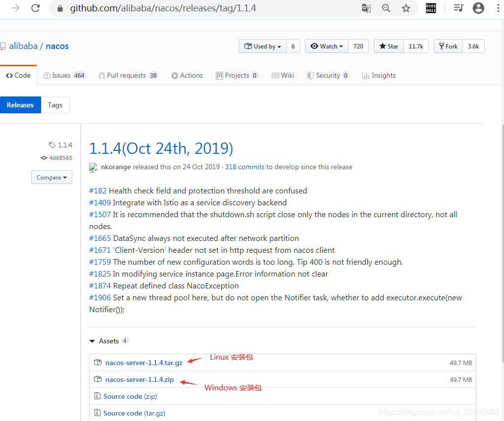Screen dimensions: 504x421
Task: Open the nkorange user link
Action: [116, 167]
